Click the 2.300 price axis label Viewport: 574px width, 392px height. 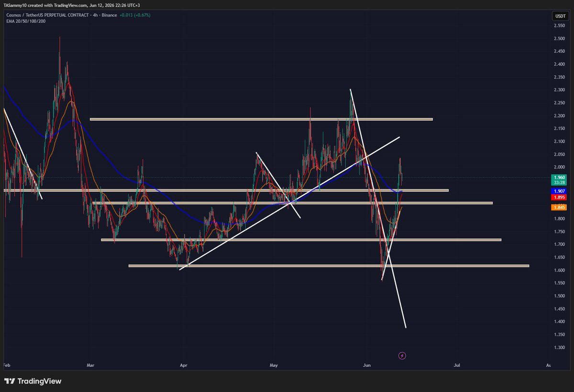(560, 90)
